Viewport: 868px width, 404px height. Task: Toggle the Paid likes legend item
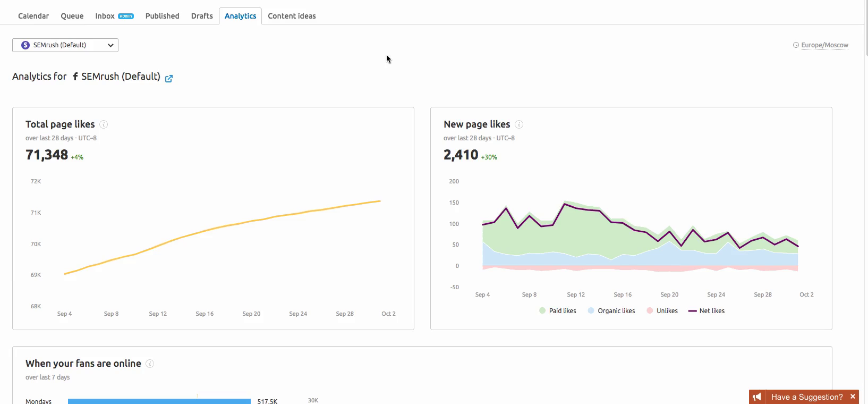tap(557, 311)
